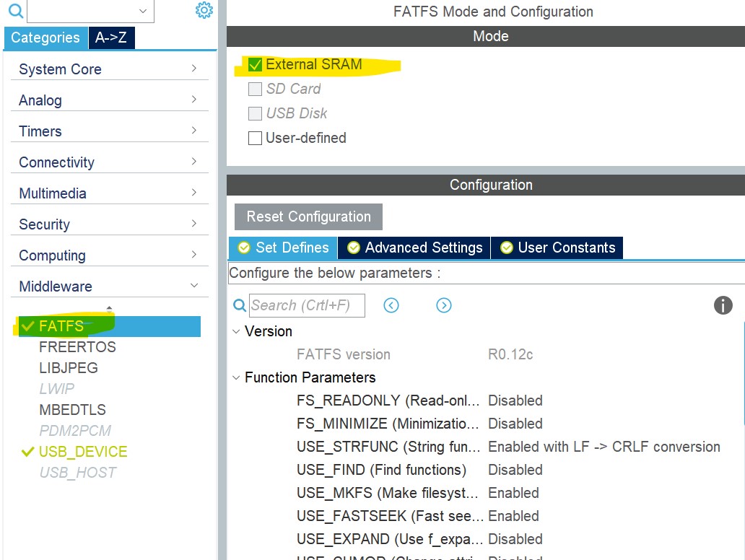Expand the Analog category
The height and width of the screenshot is (560, 745).
[109, 100]
